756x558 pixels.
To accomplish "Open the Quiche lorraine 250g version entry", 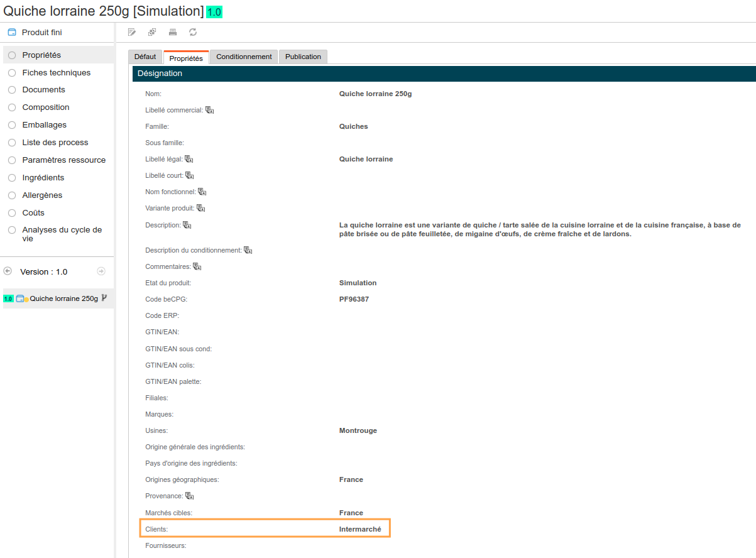I will (x=63, y=298).
